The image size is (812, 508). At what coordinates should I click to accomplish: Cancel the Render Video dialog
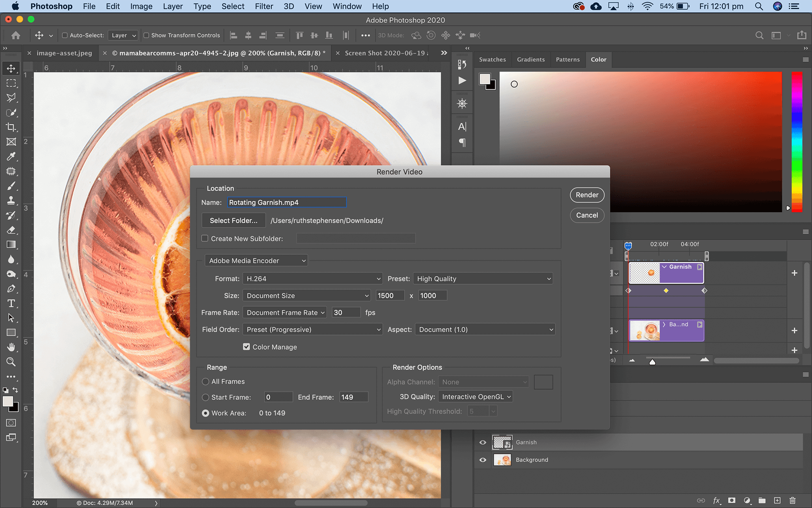(x=587, y=215)
